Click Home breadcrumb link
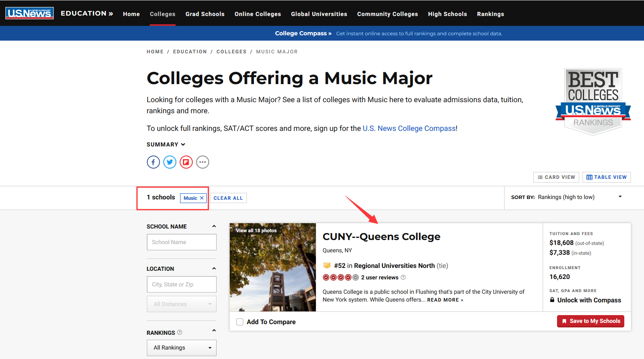 click(155, 52)
